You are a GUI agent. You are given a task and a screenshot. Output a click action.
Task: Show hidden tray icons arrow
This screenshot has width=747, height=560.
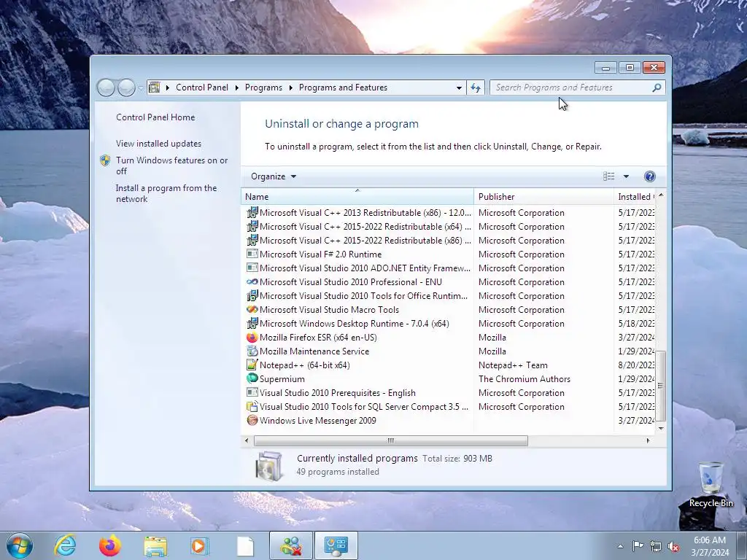coord(620,546)
